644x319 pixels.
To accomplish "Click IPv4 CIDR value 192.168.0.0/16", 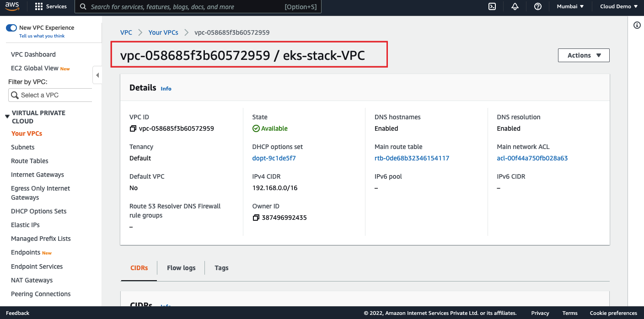I will 275,188.
